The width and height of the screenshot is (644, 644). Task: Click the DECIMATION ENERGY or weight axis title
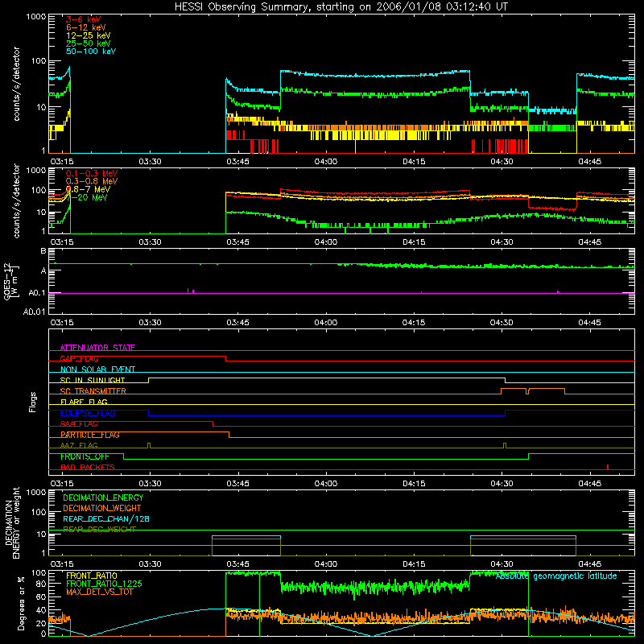pyautogui.click(x=11, y=522)
